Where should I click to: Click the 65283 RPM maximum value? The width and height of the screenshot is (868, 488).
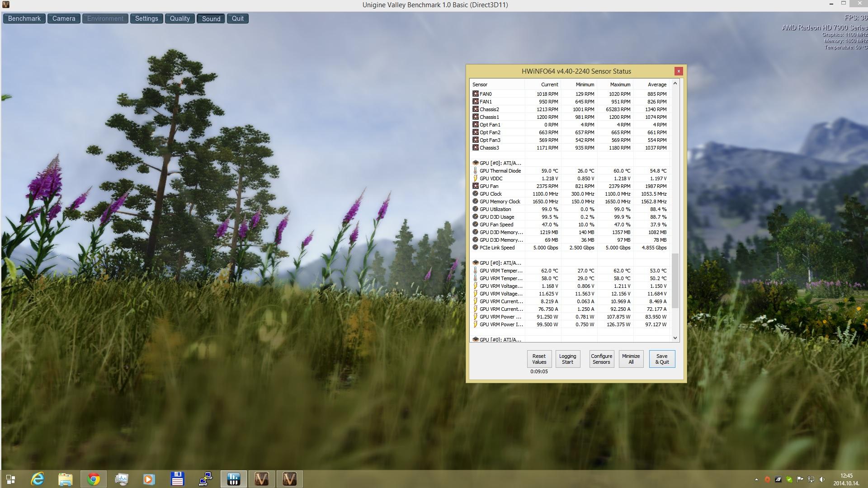tap(618, 109)
